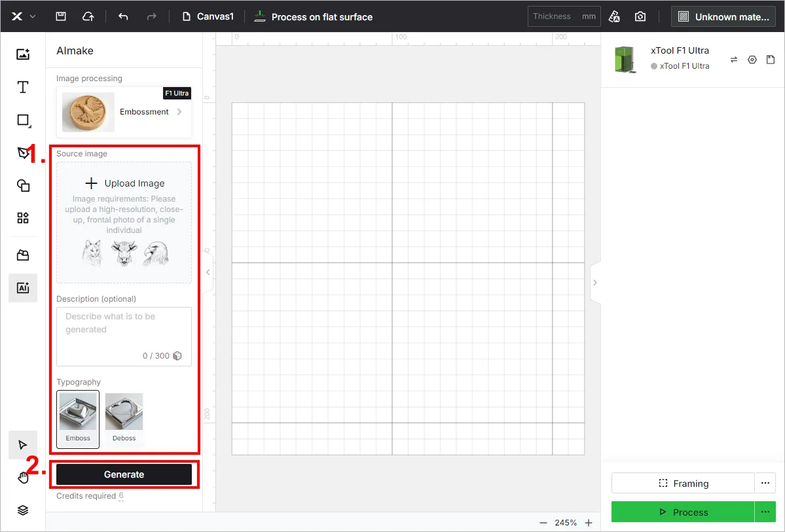
Task: Open the layers panel icon
Action: point(23,510)
